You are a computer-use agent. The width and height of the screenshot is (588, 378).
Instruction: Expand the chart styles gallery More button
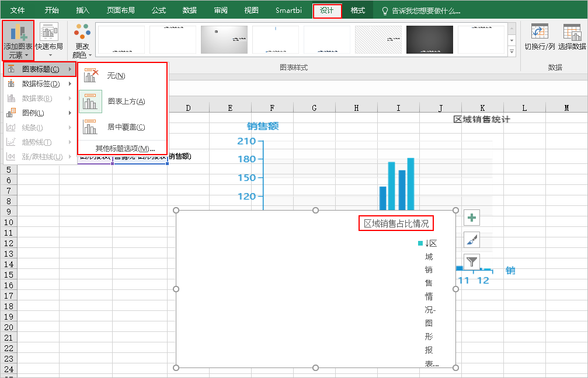[512, 51]
